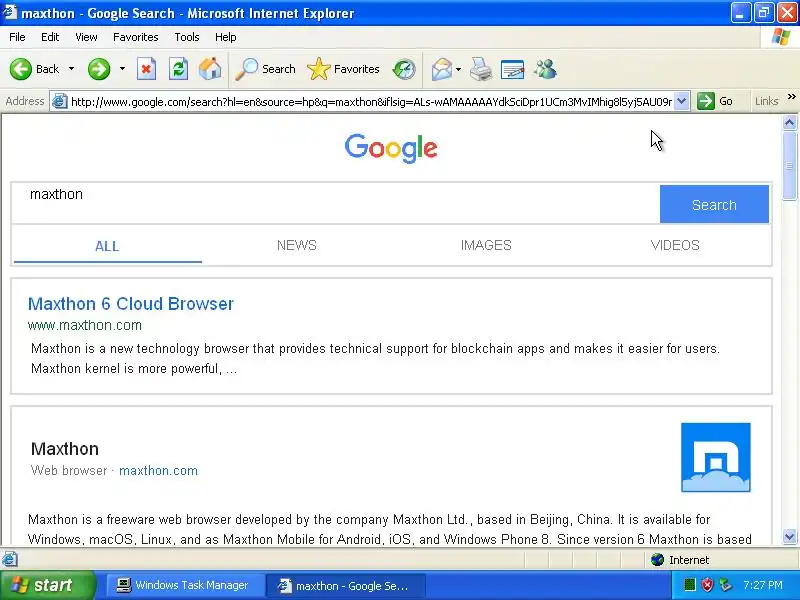Open the Tools menu

[x=187, y=37]
